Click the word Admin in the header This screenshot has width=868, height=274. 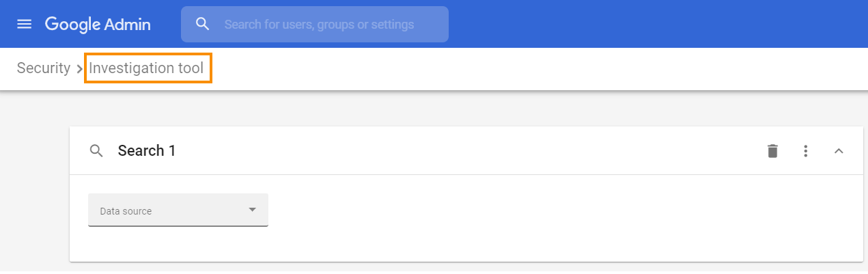click(128, 25)
